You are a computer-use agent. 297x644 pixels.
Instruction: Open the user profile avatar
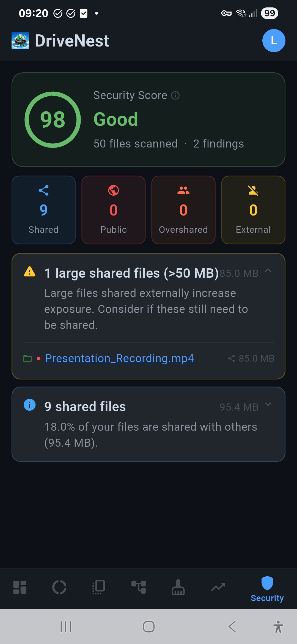pyautogui.click(x=274, y=41)
